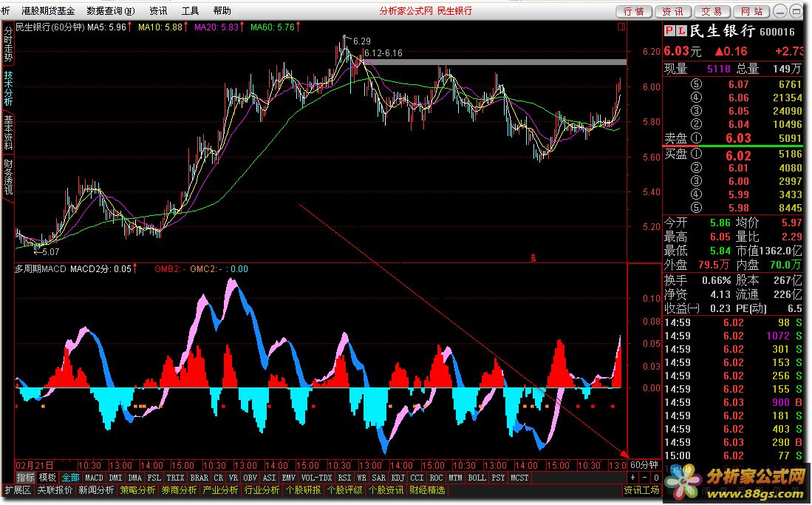
Task: Switch indicator to FSL
Action: 154,478
